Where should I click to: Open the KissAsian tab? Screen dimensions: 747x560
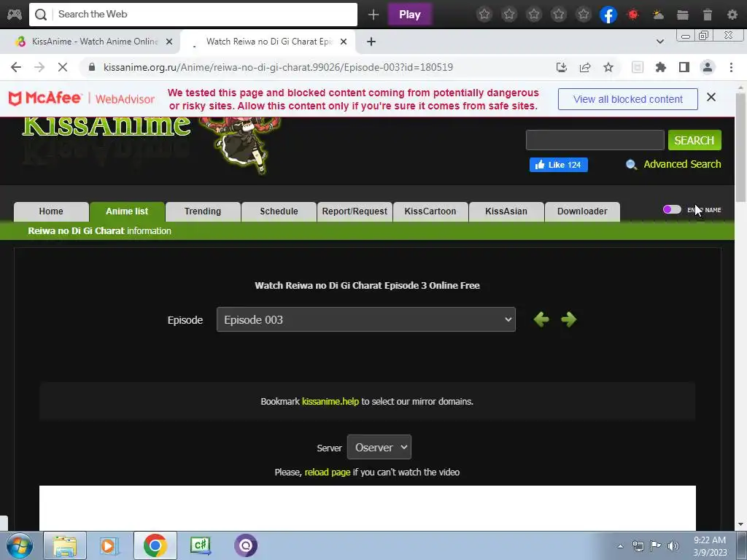point(506,211)
